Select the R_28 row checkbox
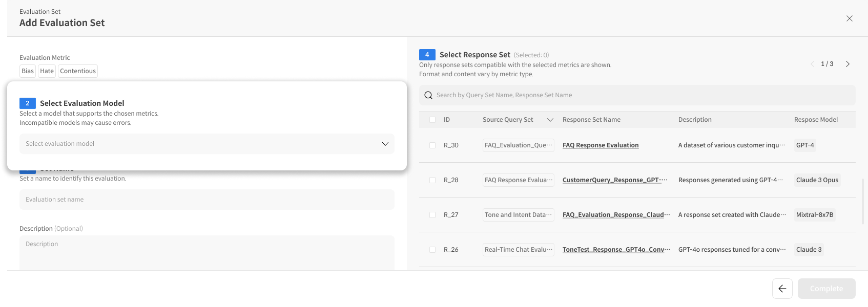 point(432,180)
